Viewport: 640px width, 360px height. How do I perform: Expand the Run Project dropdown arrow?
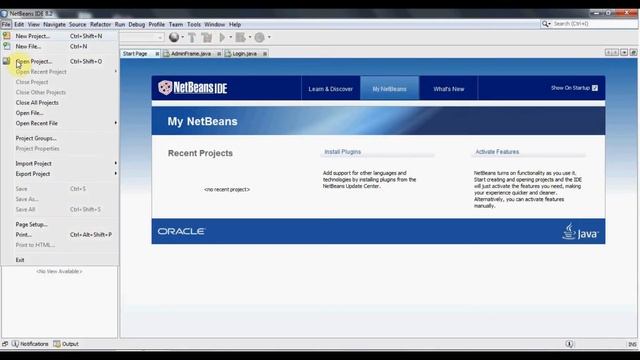point(231,37)
